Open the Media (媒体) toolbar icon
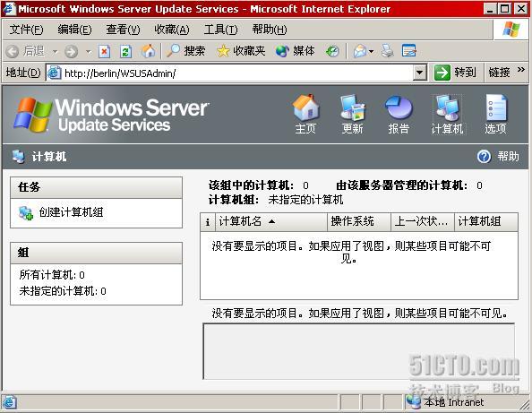This screenshot has height=413, width=532. pyautogui.click(x=282, y=51)
